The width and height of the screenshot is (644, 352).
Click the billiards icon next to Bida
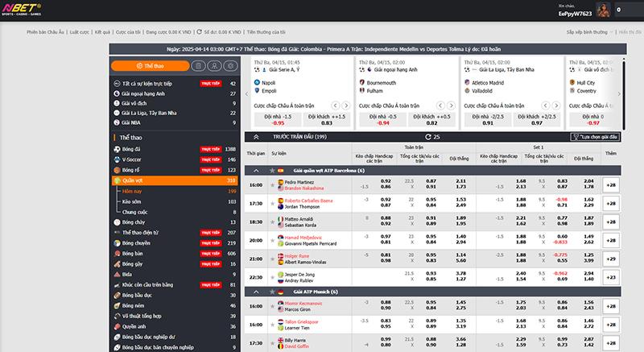pyautogui.click(x=117, y=275)
